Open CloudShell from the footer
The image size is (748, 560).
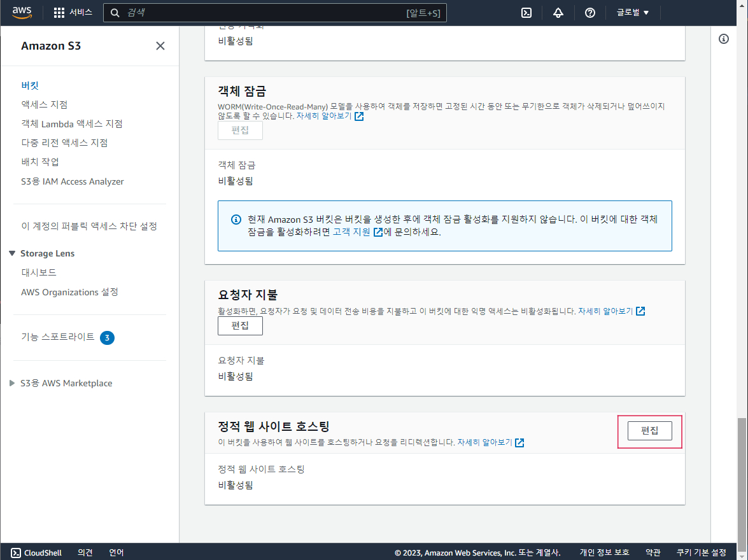36,552
